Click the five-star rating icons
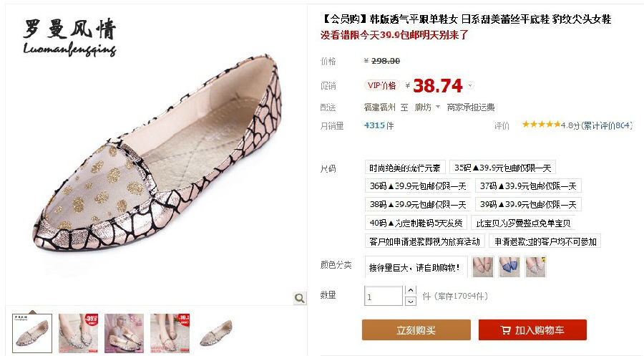644x356 pixels. pyautogui.click(x=540, y=124)
